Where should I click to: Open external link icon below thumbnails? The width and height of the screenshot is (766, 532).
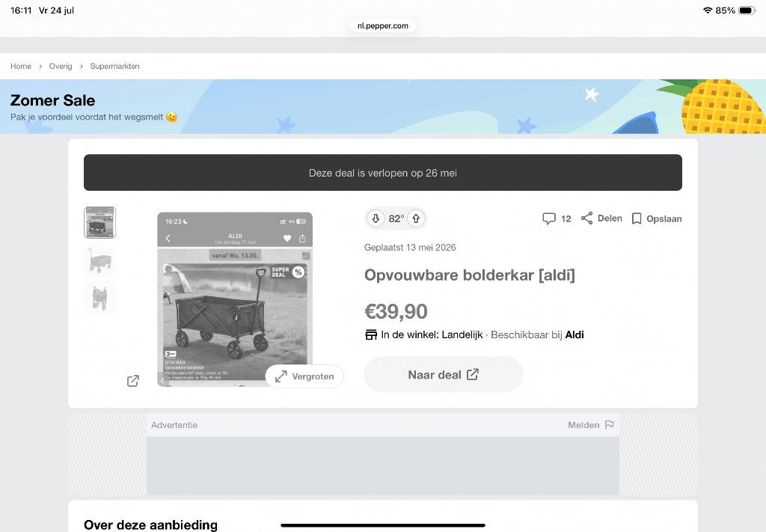pyautogui.click(x=133, y=381)
